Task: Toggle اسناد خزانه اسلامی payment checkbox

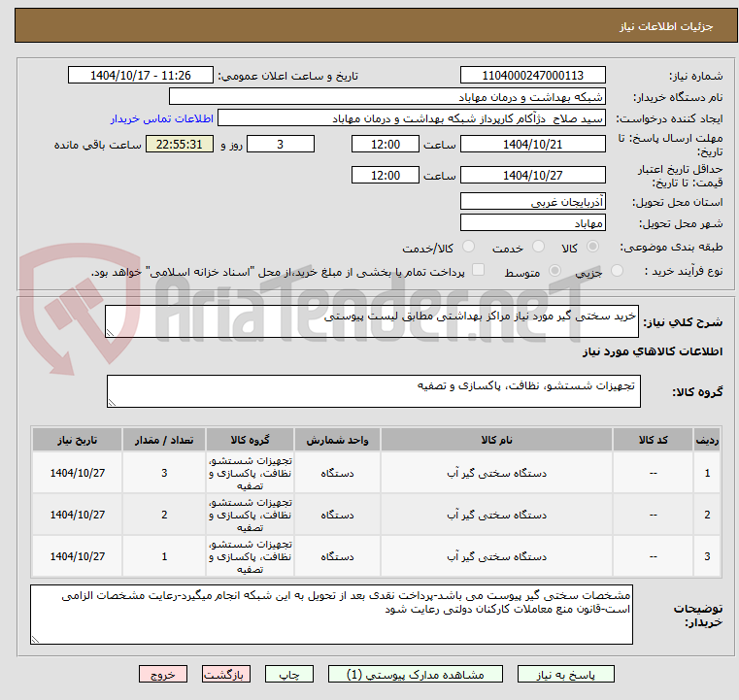Action: pyautogui.click(x=479, y=270)
